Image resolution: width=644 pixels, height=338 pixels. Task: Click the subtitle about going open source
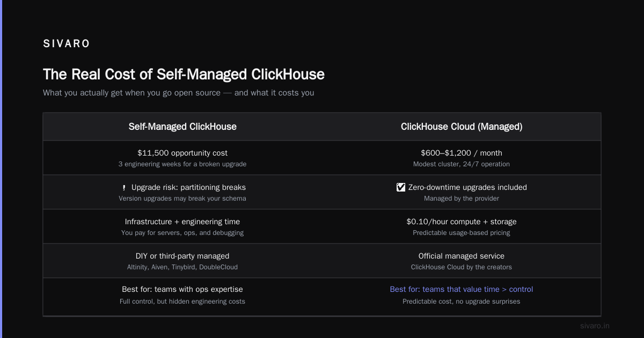click(178, 93)
